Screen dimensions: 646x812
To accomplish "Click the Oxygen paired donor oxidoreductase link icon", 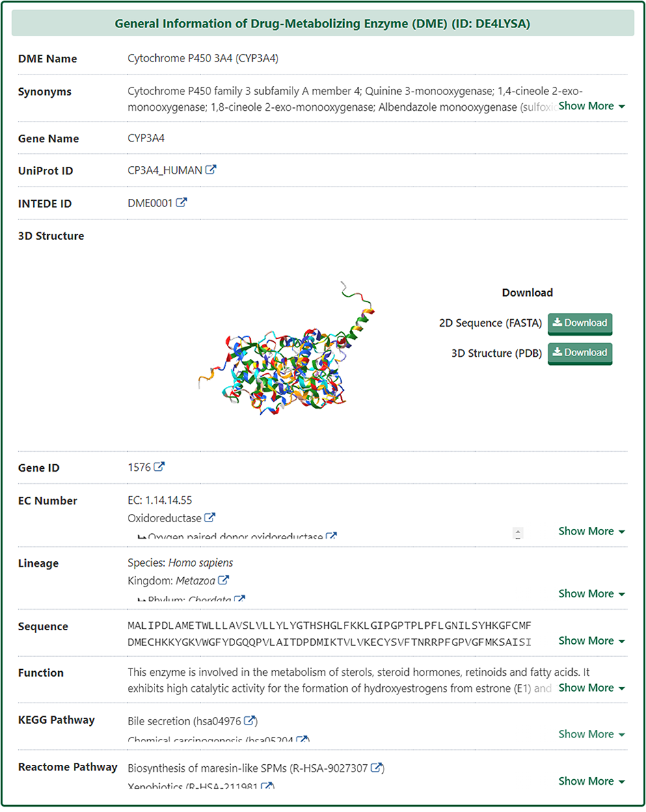I will click(332, 537).
